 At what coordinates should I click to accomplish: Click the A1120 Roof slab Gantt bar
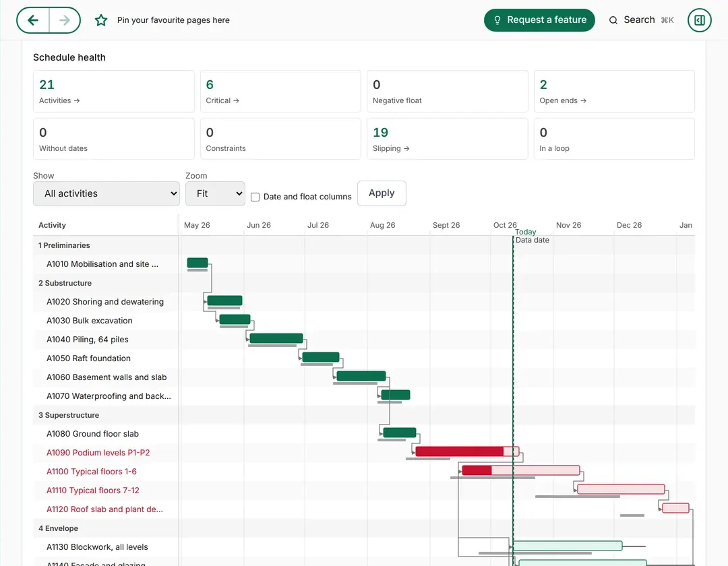tap(675, 508)
